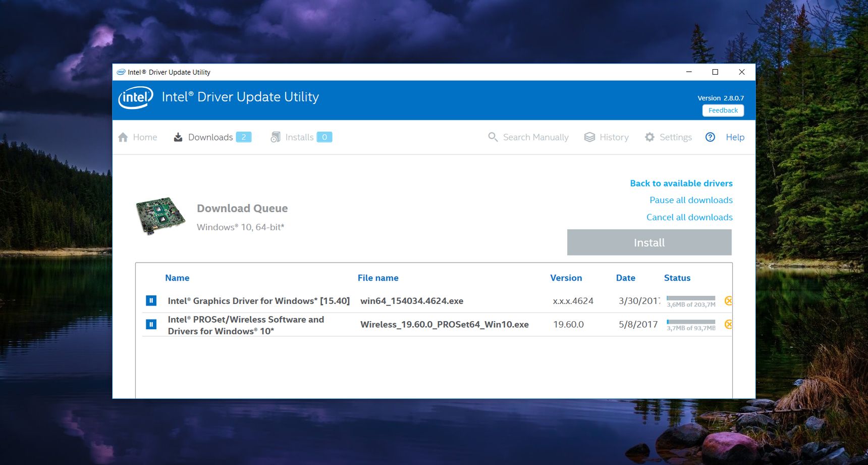Pause the Intel Graphics Driver download

[x=151, y=300]
